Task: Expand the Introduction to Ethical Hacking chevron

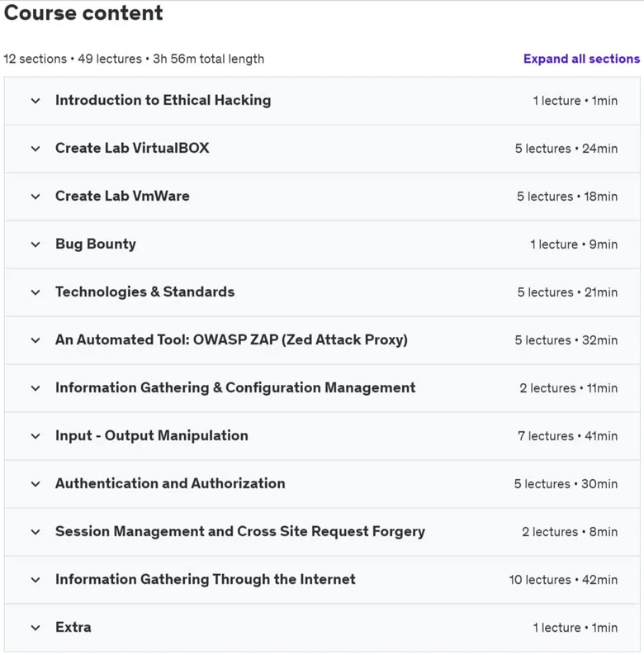Action: point(36,101)
